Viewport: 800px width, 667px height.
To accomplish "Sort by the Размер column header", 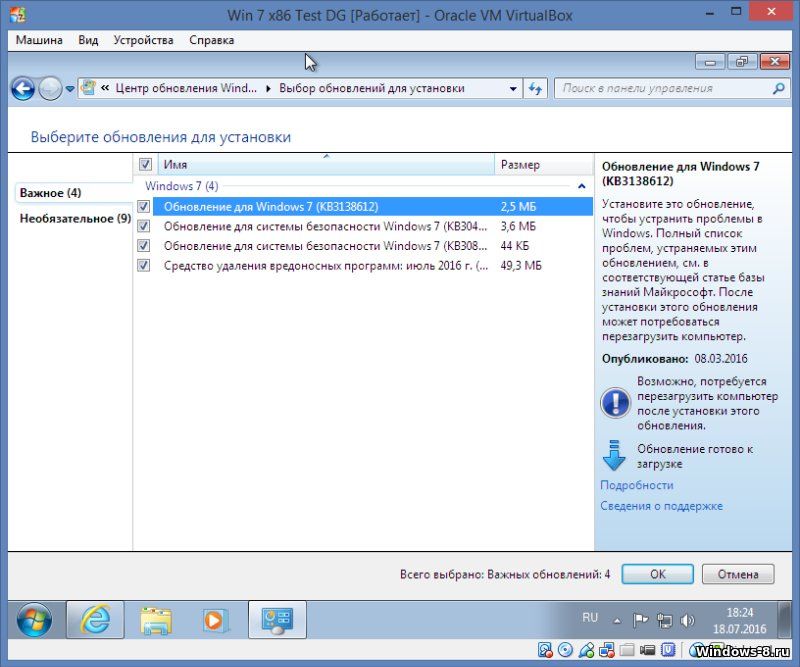I will tap(543, 164).
